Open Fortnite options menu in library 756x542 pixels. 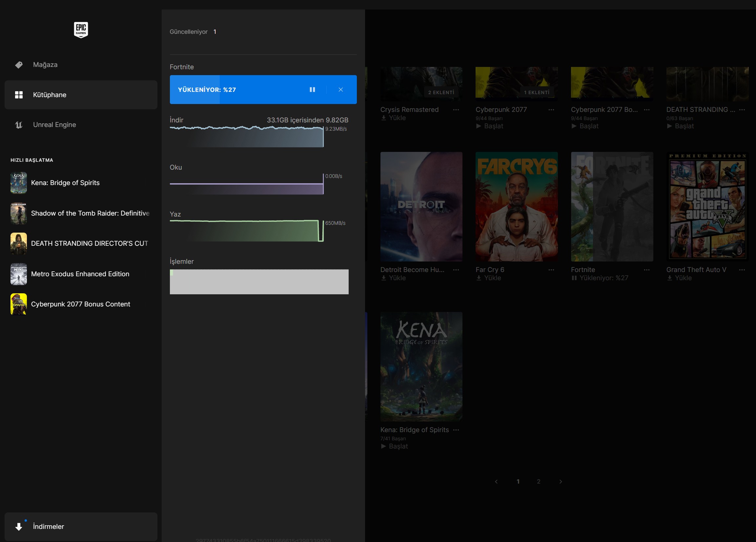click(x=647, y=270)
